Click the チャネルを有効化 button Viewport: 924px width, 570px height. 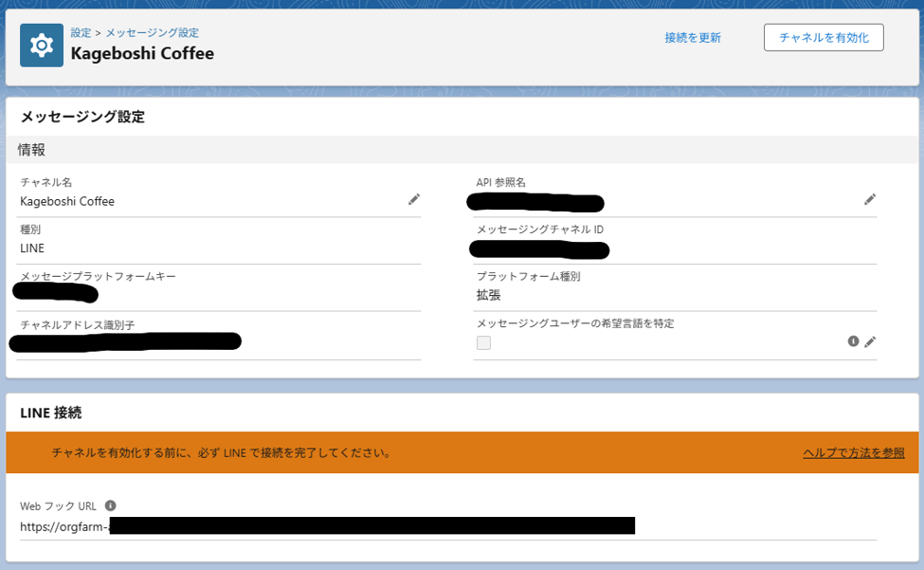[x=824, y=38]
